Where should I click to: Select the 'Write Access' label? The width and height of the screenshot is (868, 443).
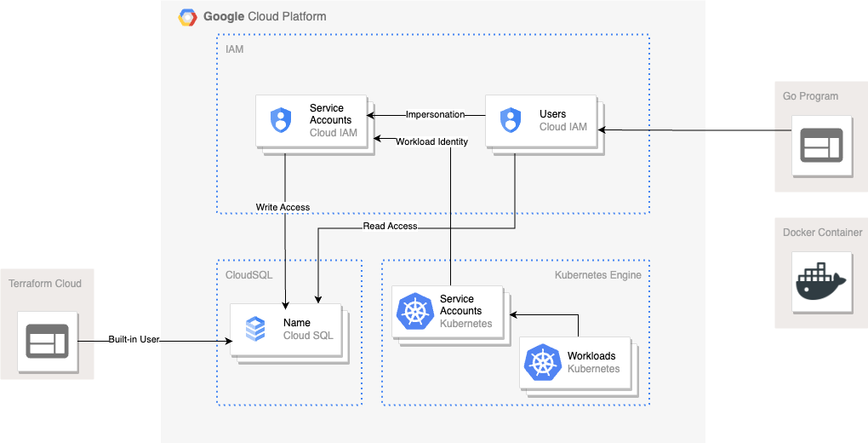click(x=283, y=207)
